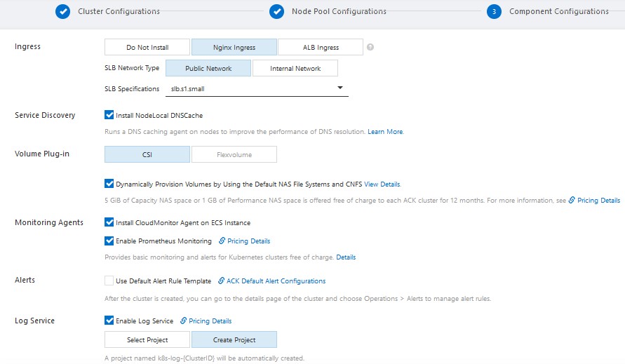Viewport: 625px width, 364px height.
Task: Choose Internal Network for SLB Network Type
Action: [x=295, y=69]
